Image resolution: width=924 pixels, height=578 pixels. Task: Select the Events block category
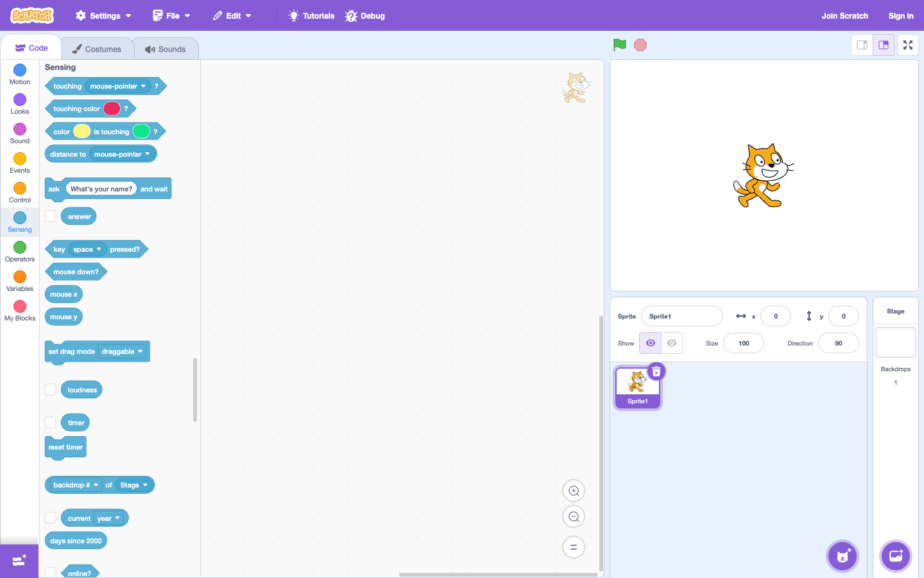[x=20, y=163]
